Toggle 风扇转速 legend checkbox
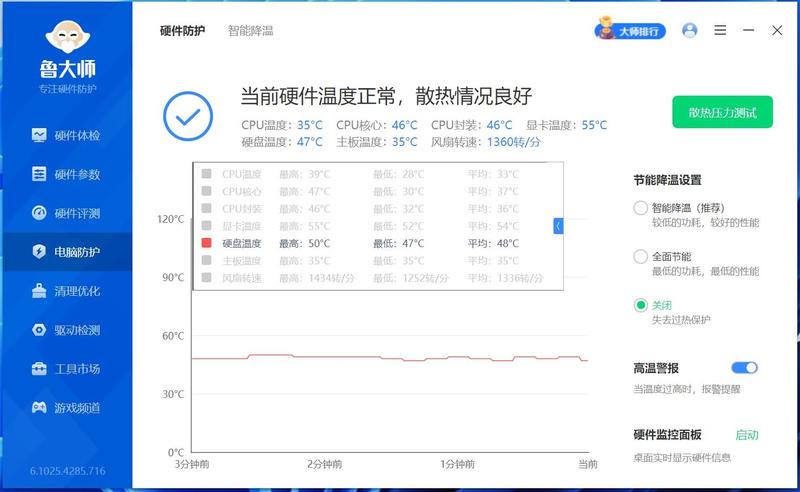Image resolution: width=800 pixels, height=492 pixels. click(x=207, y=278)
